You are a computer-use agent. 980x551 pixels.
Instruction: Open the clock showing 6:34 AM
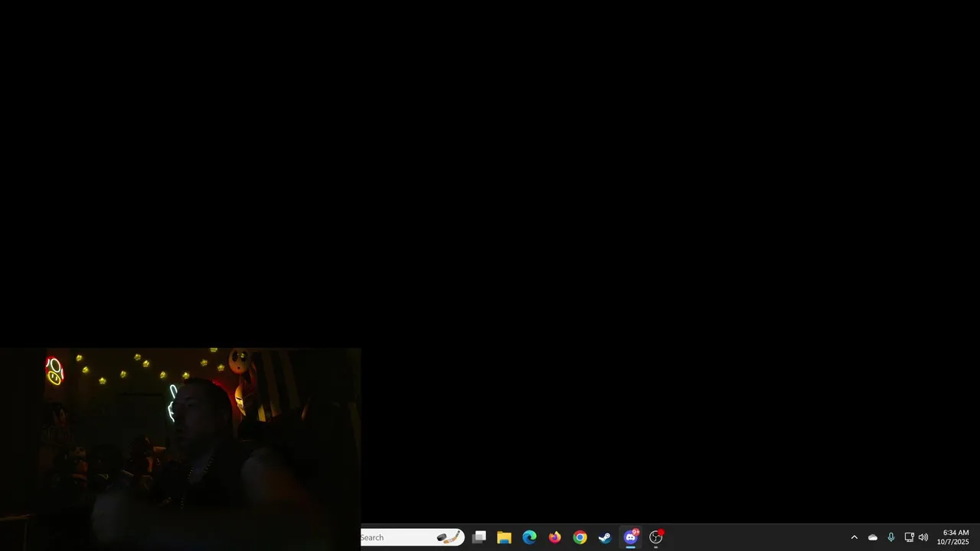[953, 537]
